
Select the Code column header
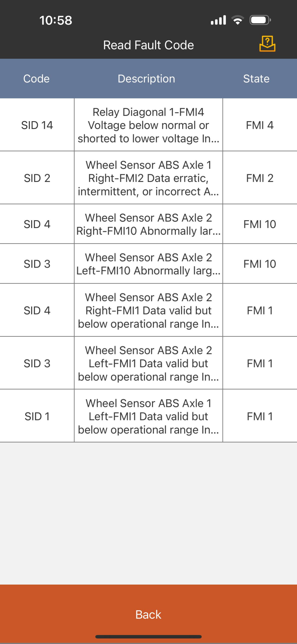[36, 78]
